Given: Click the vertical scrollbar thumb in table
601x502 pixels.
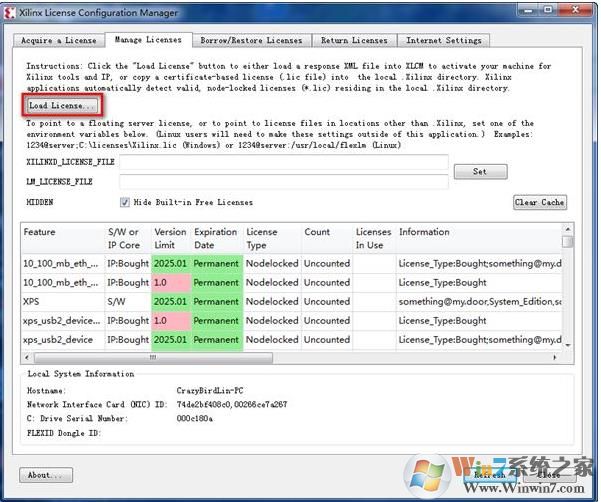Looking at the screenshot, I should click(568, 241).
